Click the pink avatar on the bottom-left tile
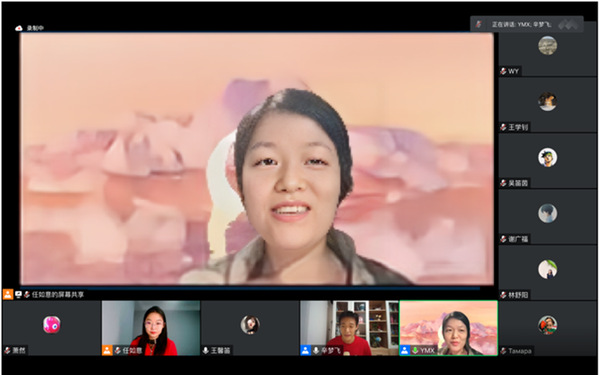599x375 pixels. pos(52,325)
